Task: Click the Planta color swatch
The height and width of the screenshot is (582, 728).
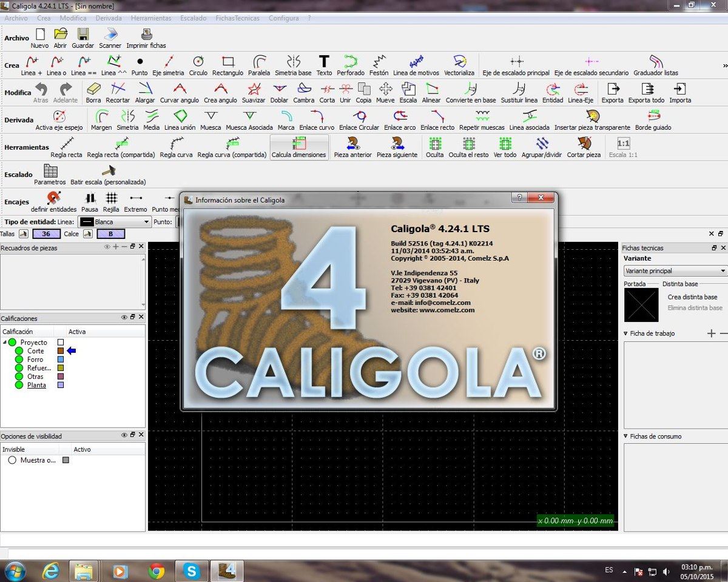Action: 61,385
